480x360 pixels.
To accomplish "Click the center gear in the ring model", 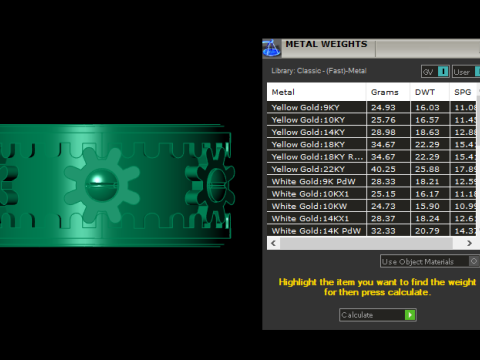I will 102,185.
